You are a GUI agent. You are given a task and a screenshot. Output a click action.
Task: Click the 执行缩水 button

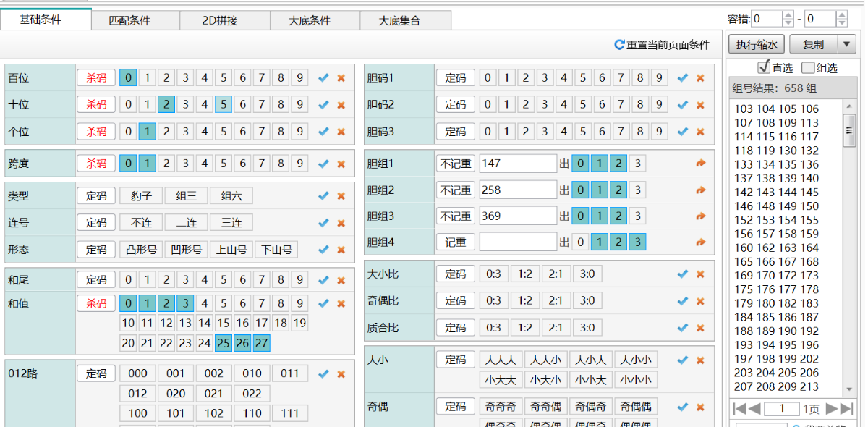(x=757, y=44)
